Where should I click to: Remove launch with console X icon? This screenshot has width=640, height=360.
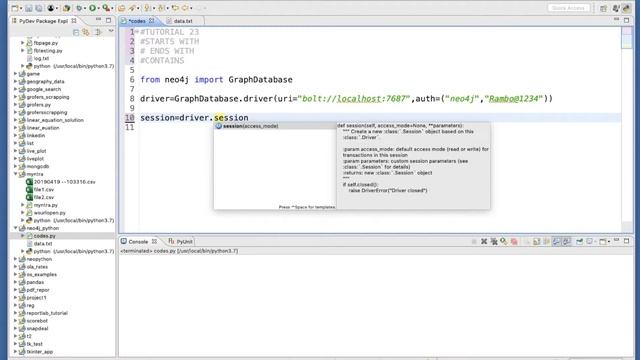tap(484, 242)
